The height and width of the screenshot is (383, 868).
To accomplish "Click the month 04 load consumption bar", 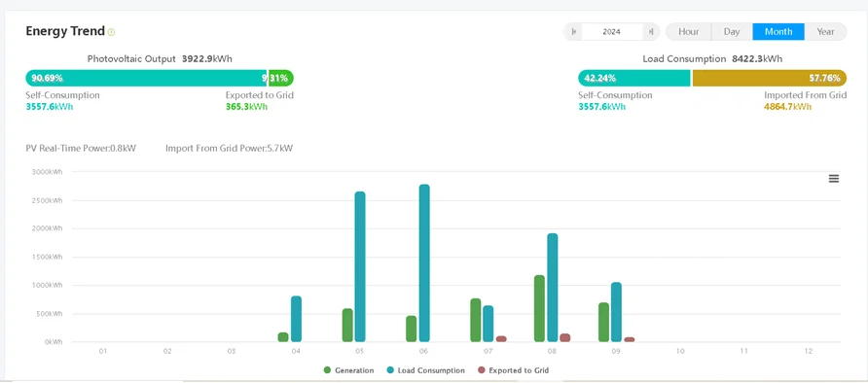I will (296, 319).
